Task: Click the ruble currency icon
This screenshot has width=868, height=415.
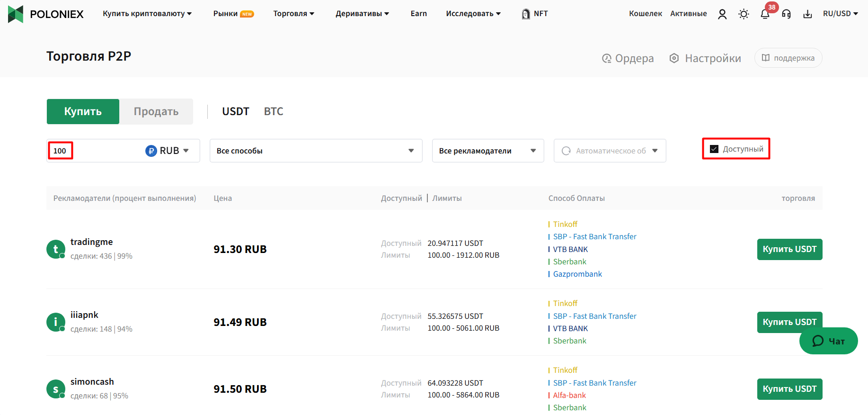Action: click(x=151, y=151)
